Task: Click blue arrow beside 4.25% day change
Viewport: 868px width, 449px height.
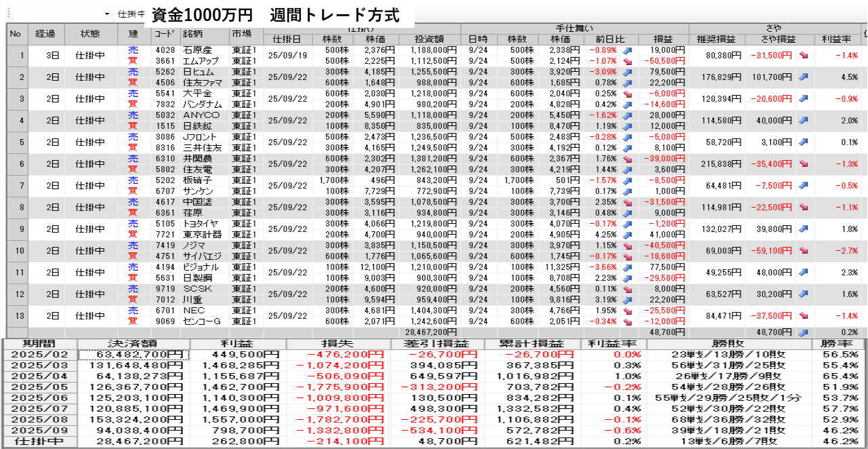Action: [x=627, y=235]
